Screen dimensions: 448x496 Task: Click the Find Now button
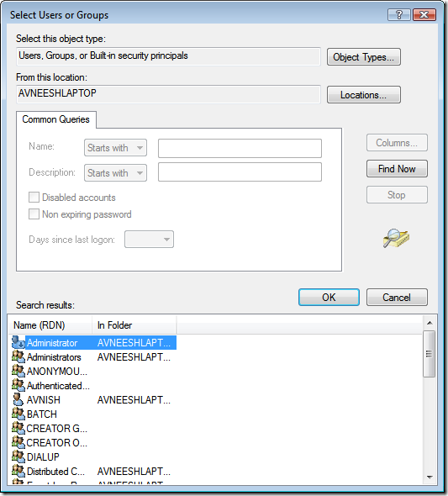click(x=397, y=169)
